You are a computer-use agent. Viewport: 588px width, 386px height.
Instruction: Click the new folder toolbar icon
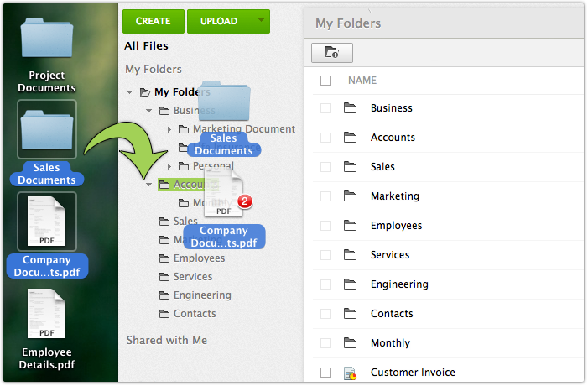332,53
